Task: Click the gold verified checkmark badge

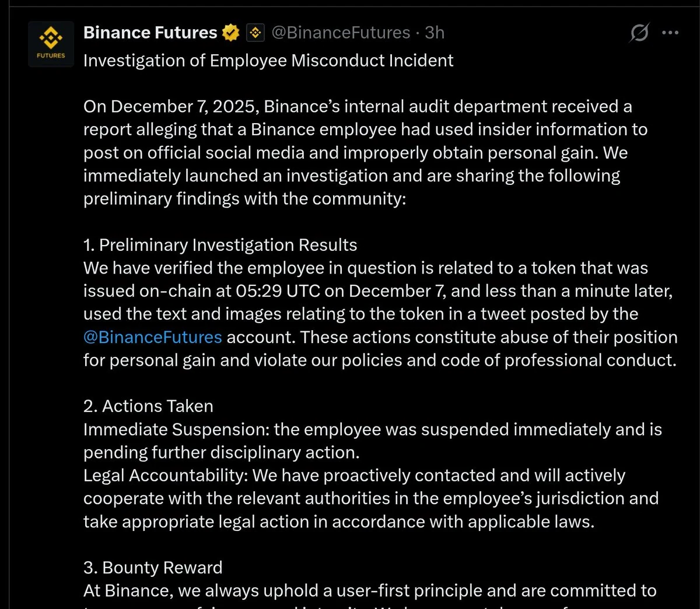Action: click(x=232, y=33)
